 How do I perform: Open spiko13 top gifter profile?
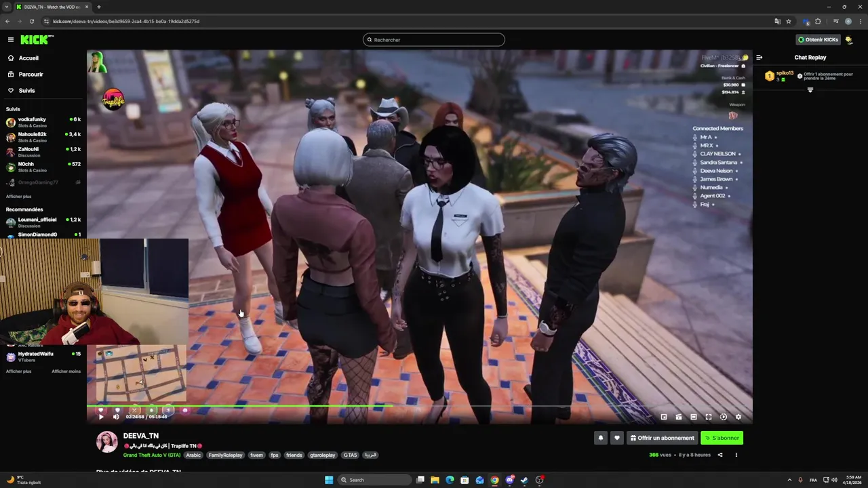click(x=779, y=75)
